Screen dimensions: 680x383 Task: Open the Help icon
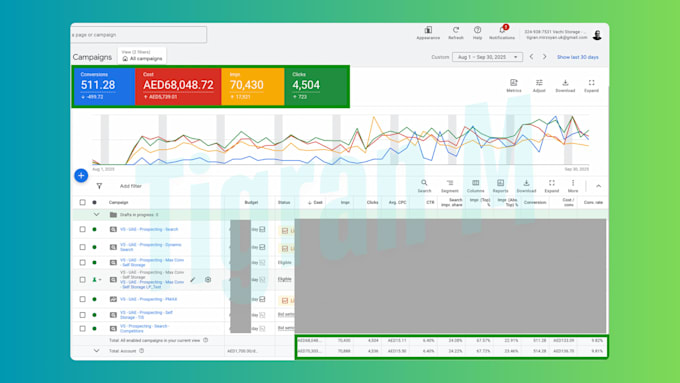click(477, 30)
